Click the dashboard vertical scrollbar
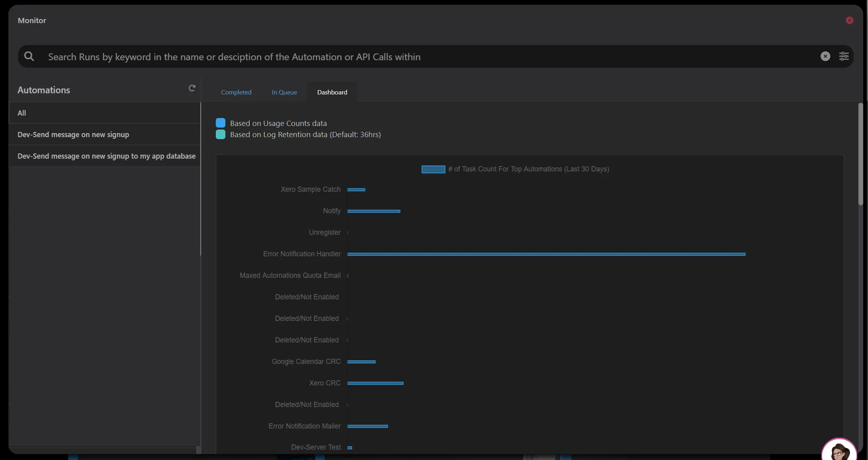This screenshot has height=460, width=868. coord(860,154)
